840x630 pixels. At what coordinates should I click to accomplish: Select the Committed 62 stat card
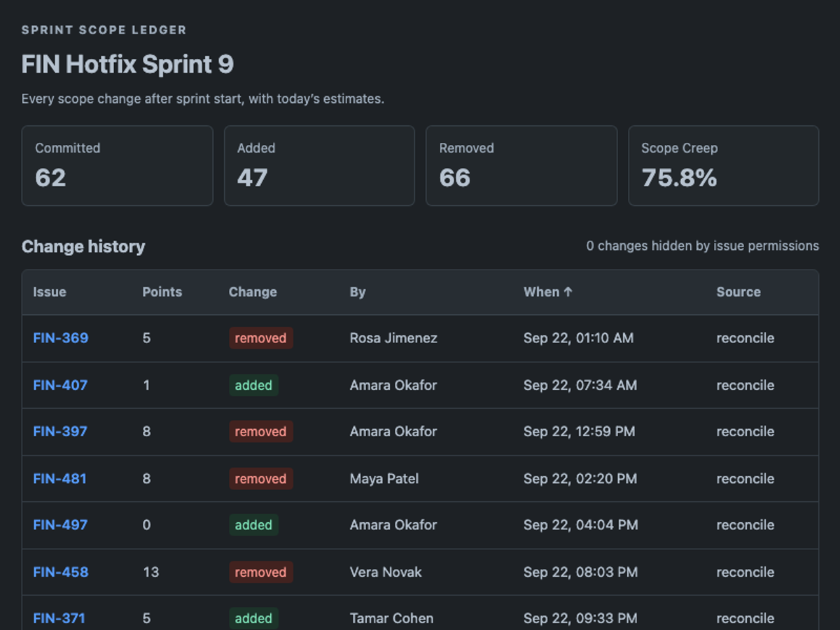pos(117,166)
